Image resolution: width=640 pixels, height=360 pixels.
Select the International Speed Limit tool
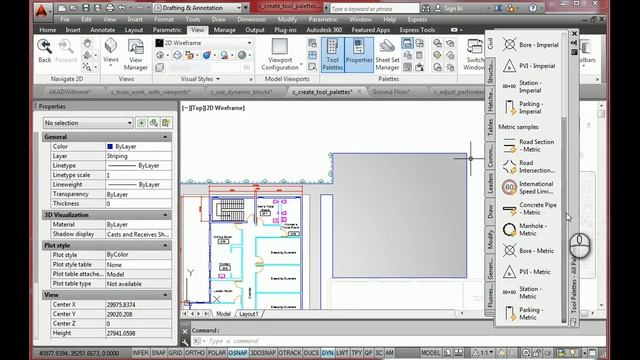pyautogui.click(x=529, y=187)
